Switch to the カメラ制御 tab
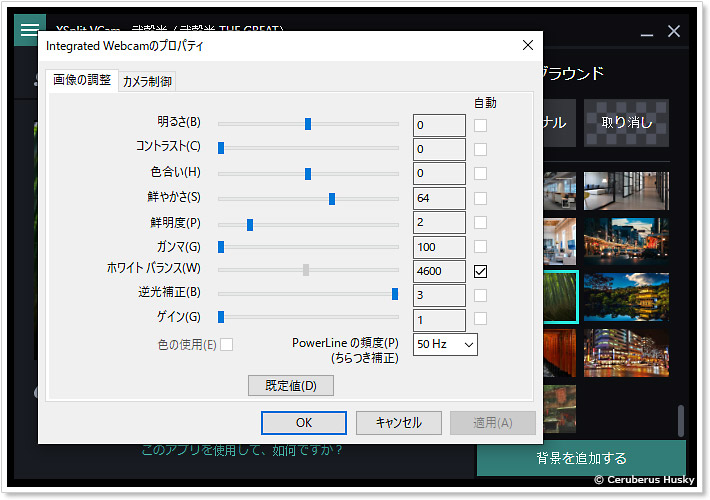 point(147,82)
